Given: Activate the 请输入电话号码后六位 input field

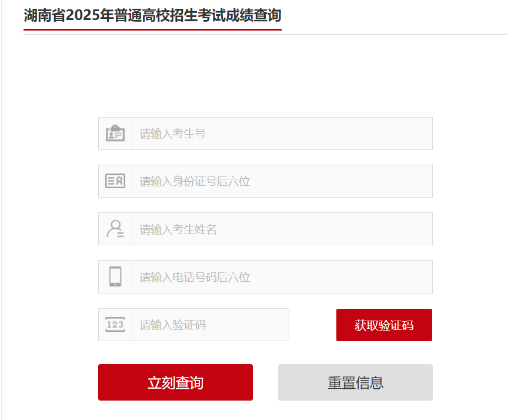Looking at the screenshot, I should click(x=282, y=277).
